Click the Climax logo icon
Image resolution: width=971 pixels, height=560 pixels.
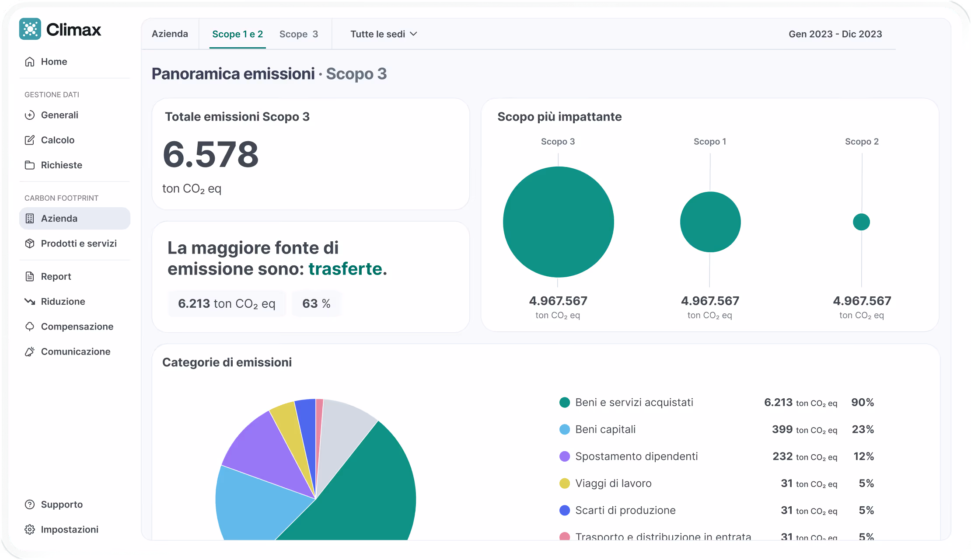click(30, 29)
